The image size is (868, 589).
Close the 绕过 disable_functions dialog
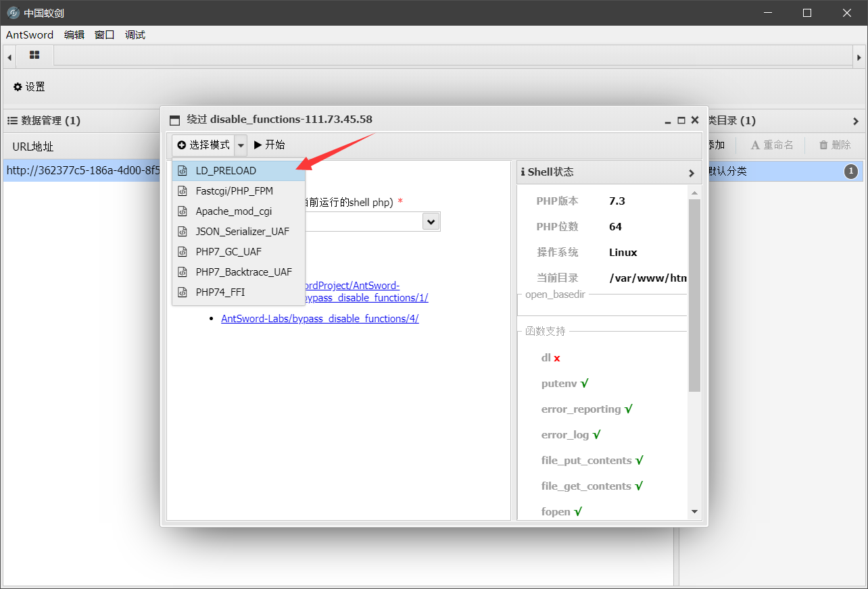(695, 120)
